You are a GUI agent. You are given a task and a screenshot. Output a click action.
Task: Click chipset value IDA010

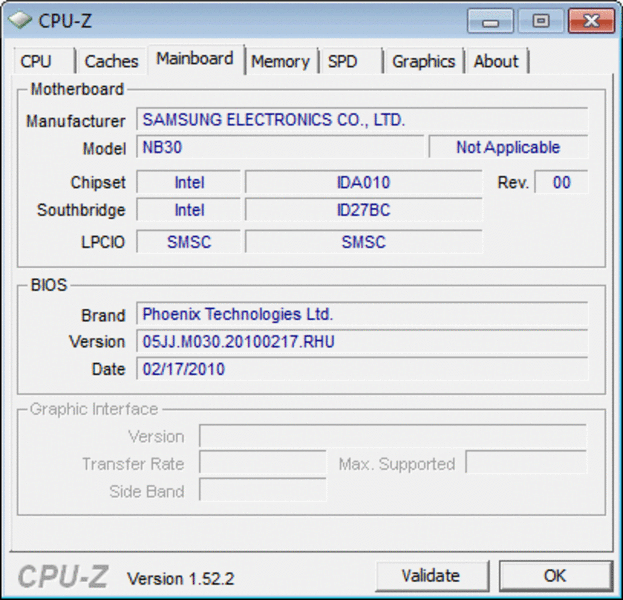pyautogui.click(x=364, y=182)
